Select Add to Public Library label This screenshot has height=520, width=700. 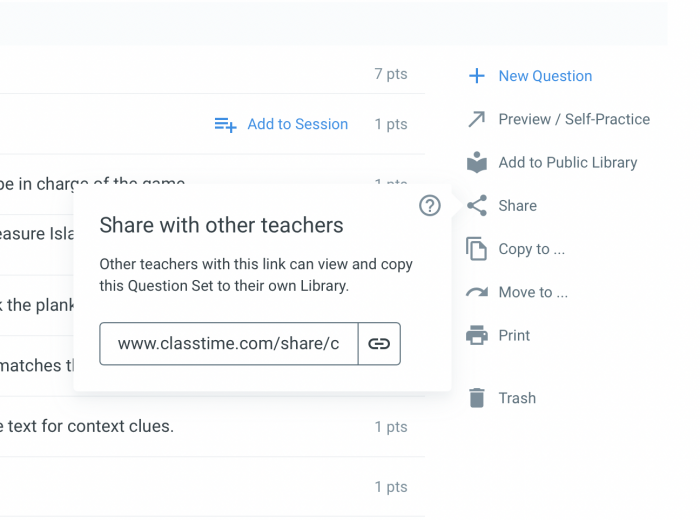point(568,162)
